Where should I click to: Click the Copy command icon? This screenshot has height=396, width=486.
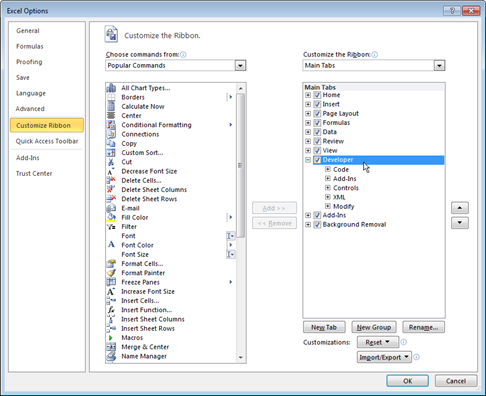point(111,143)
